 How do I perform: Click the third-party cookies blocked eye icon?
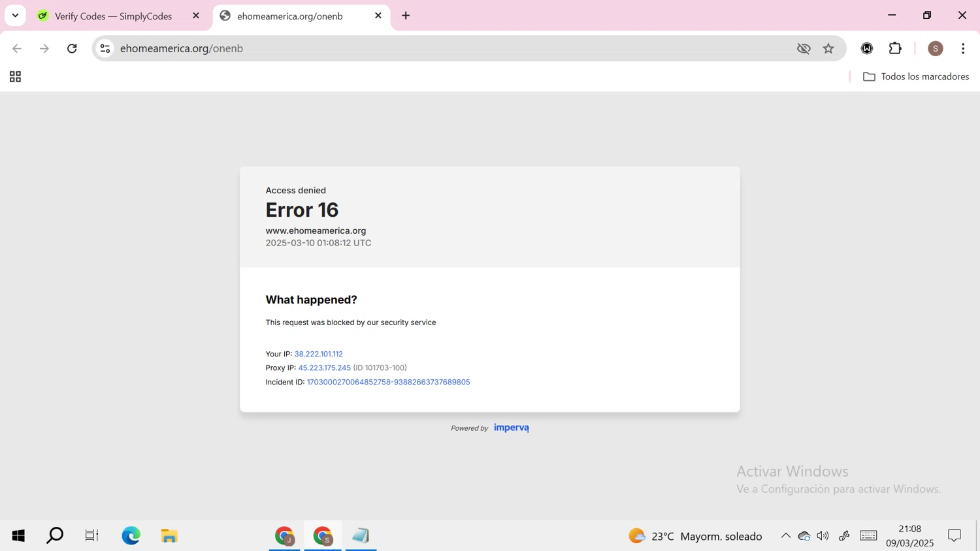pyautogui.click(x=804, y=48)
